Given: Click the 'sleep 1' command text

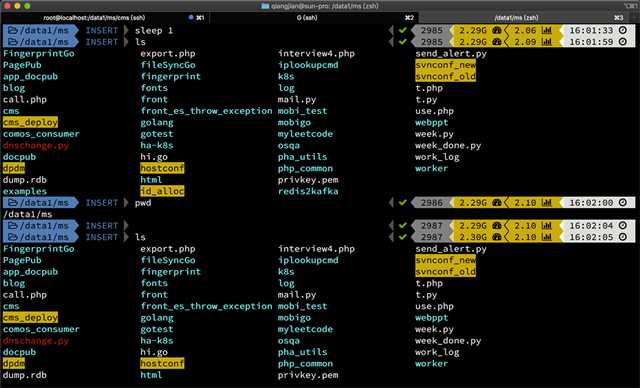Looking at the screenshot, I should pyautogui.click(x=154, y=31).
